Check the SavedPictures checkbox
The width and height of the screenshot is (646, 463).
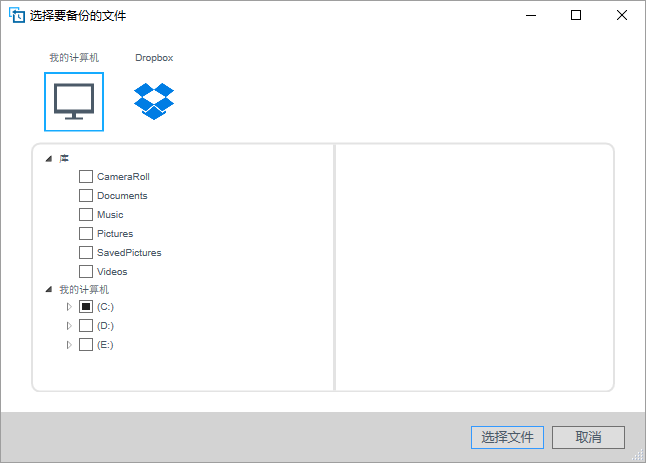(x=86, y=252)
